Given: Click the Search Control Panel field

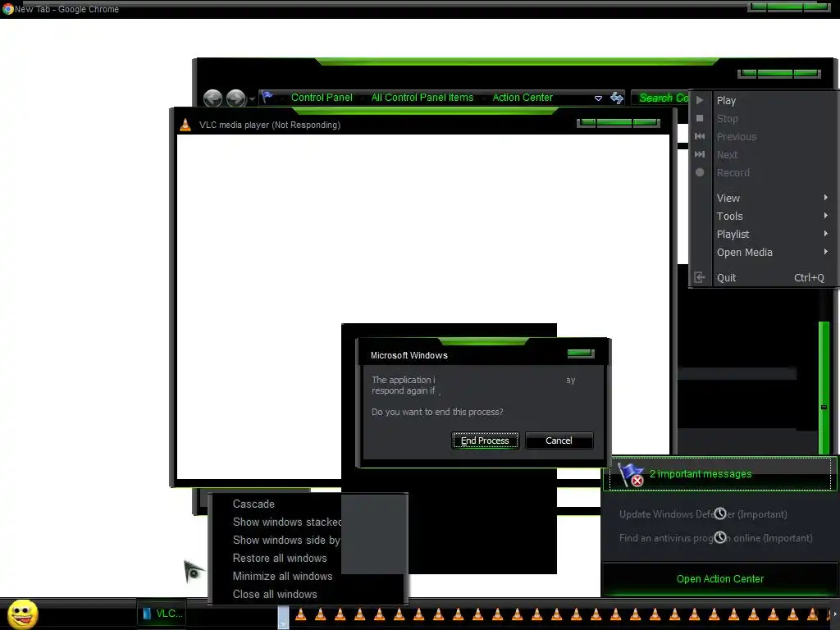Looking at the screenshot, I should coord(660,98).
